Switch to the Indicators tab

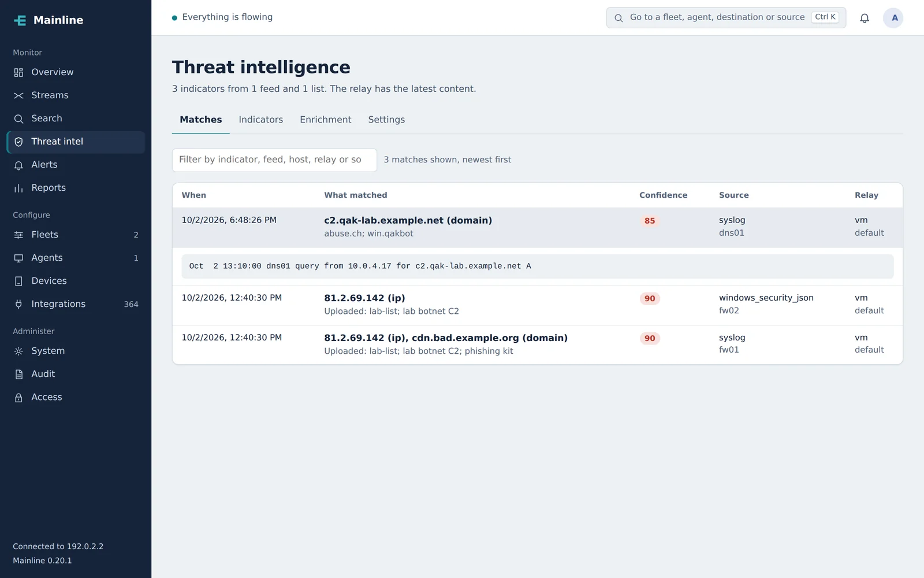click(x=260, y=120)
